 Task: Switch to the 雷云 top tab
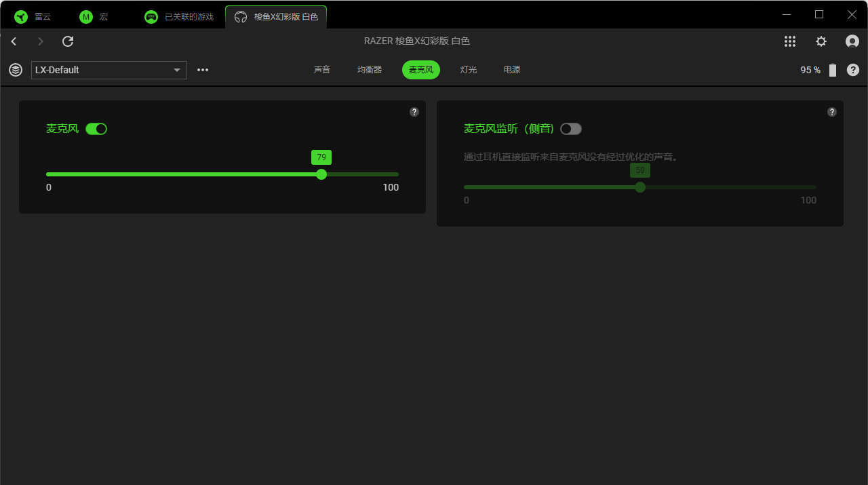pyautogui.click(x=34, y=17)
